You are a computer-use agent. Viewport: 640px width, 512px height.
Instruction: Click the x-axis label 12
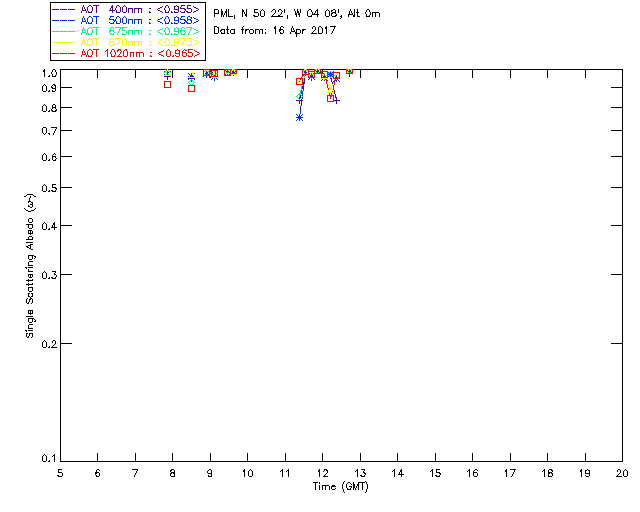click(322, 473)
